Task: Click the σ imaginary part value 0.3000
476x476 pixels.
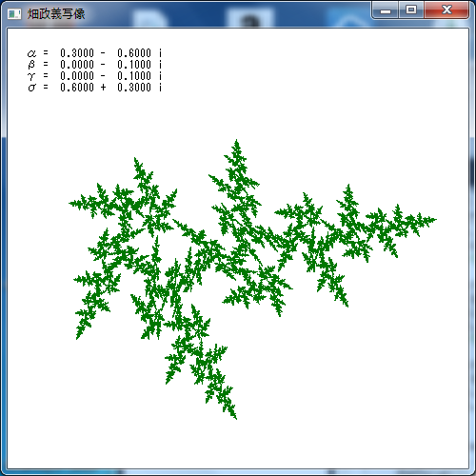Action: (x=134, y=88)
